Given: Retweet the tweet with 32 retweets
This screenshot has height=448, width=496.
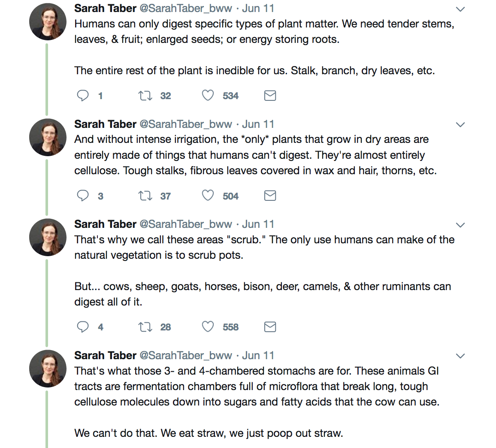Looking at the screenshot, I should (145, 95).
